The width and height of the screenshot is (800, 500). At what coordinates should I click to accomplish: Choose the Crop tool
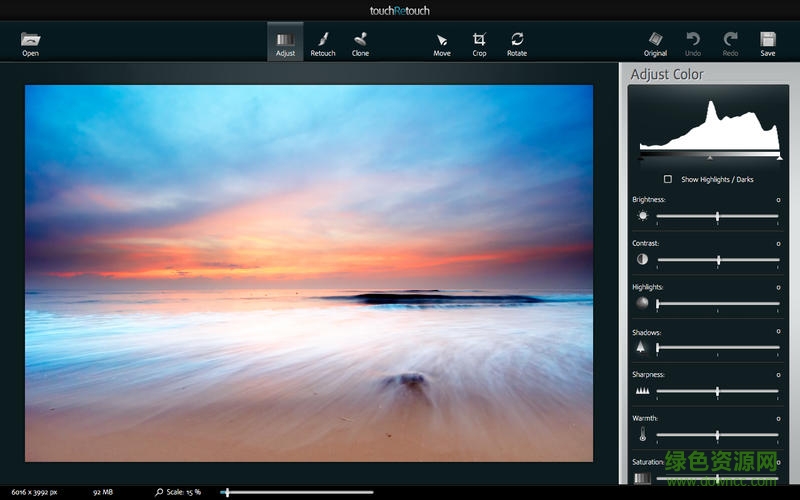[479, 43]
